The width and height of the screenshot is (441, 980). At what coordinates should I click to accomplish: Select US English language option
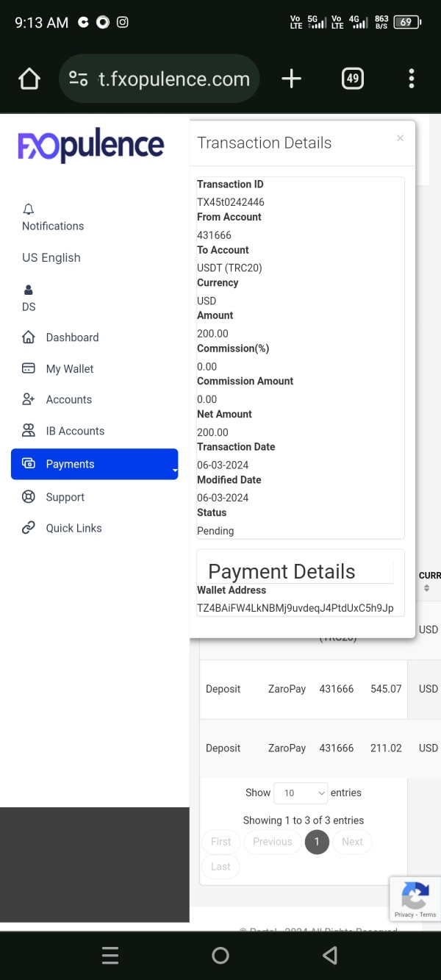(51, 257)
